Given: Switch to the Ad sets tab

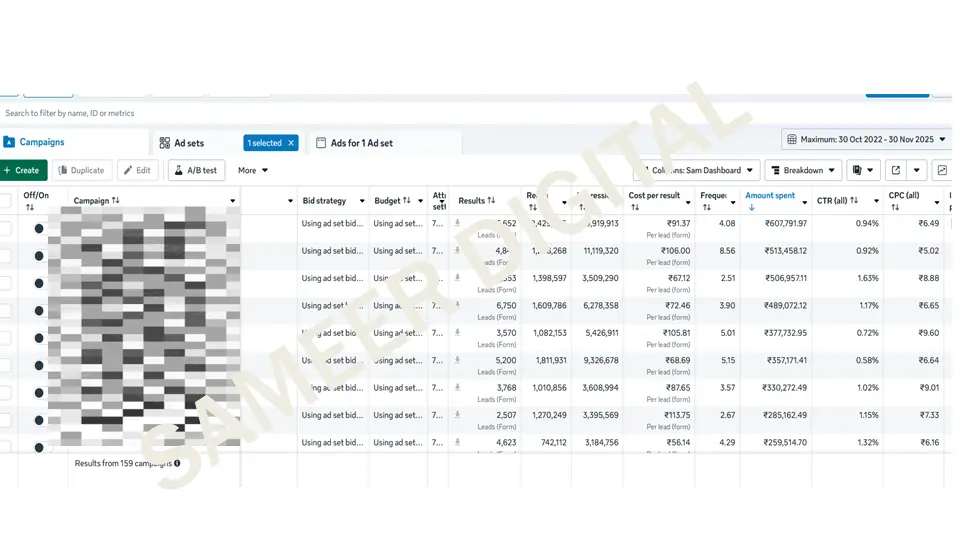Looking at the screenshot, I should click(x=188, y=143).
